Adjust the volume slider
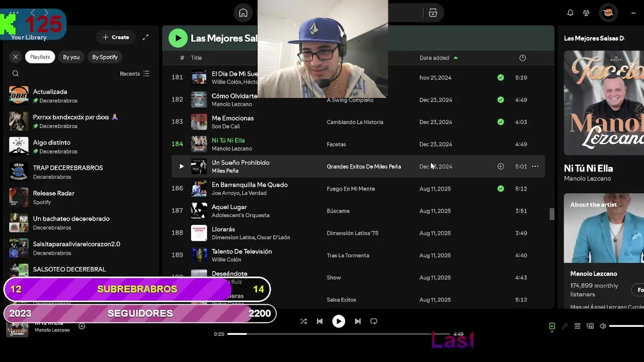644x362 pixels. tap(626, 326)
